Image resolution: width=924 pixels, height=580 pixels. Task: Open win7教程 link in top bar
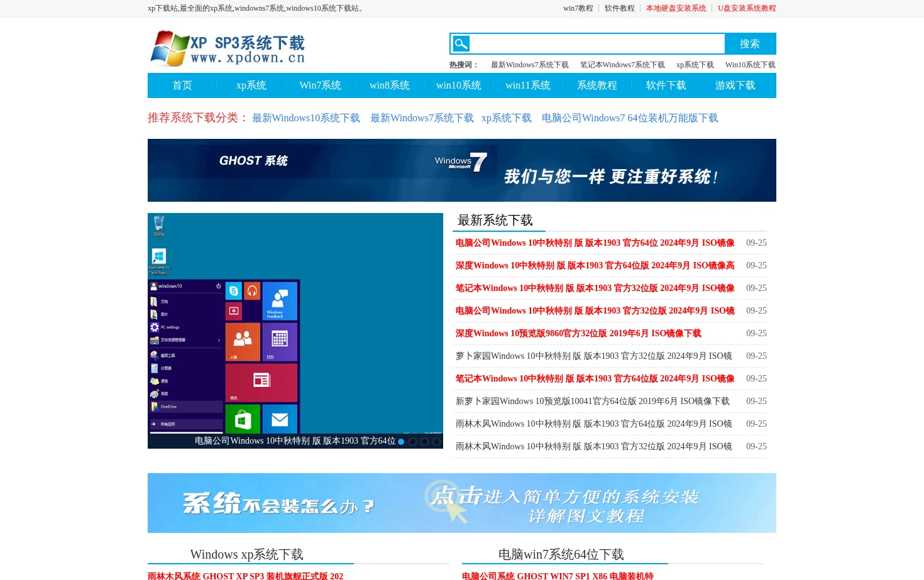pyautogui.click(x=578, y=8)
